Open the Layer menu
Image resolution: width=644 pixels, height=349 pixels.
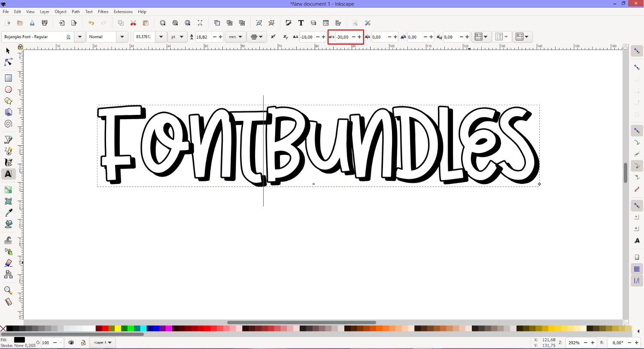coord(45,12)
